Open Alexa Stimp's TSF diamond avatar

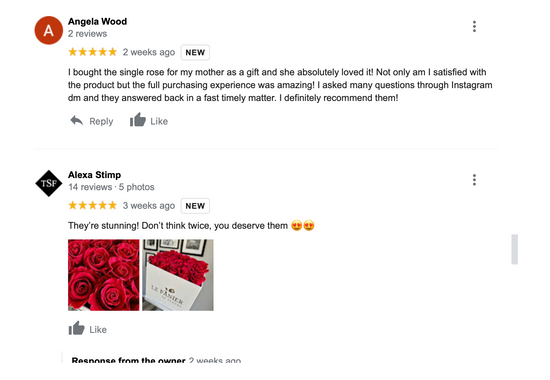tap(49, 183)
